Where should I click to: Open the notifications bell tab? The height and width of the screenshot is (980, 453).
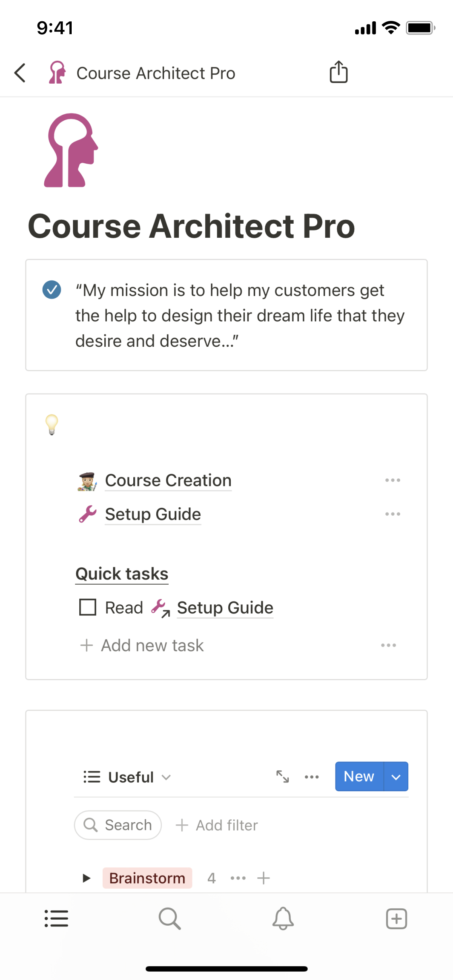[283, 918]
